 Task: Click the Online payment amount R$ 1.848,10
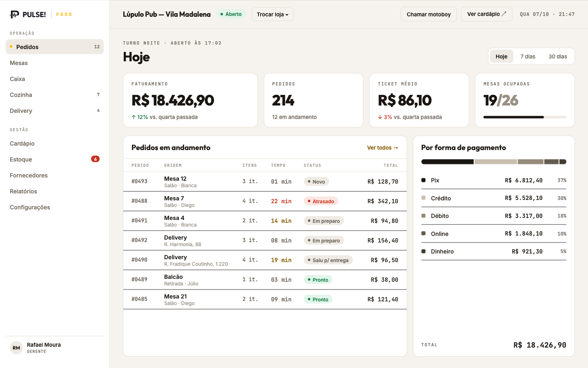coord(523,234)
